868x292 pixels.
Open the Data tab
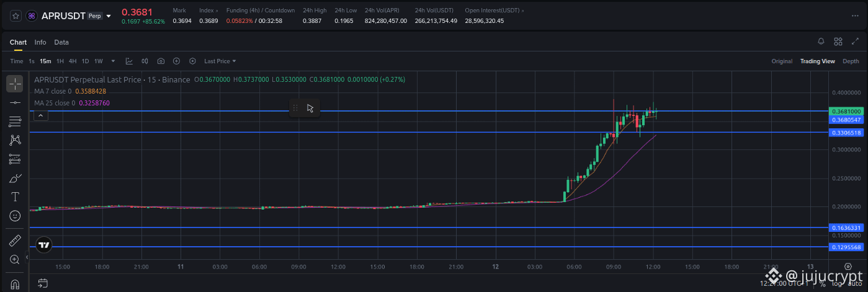pos(61,42)
